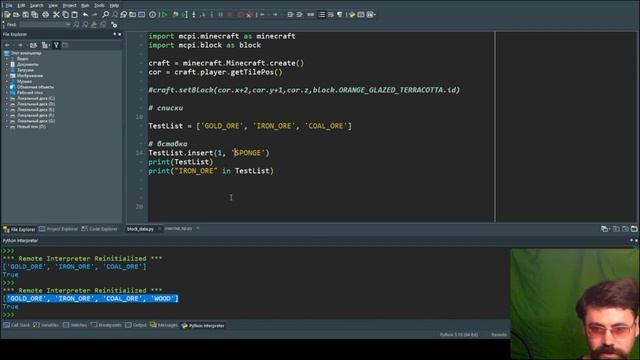Expand the Локальный диск (C:) node

pos(7,98)
